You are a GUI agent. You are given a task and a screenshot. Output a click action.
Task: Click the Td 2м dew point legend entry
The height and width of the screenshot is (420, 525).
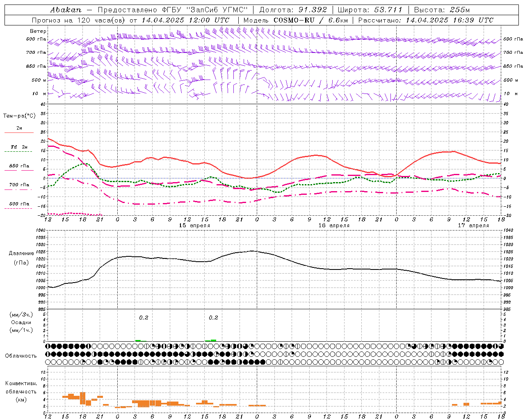[19, 147]
